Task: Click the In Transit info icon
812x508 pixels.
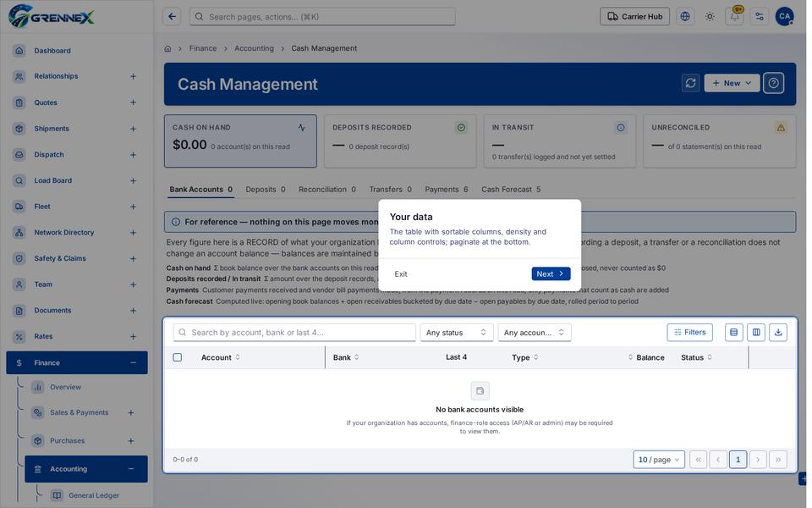Action: [620, 128]
